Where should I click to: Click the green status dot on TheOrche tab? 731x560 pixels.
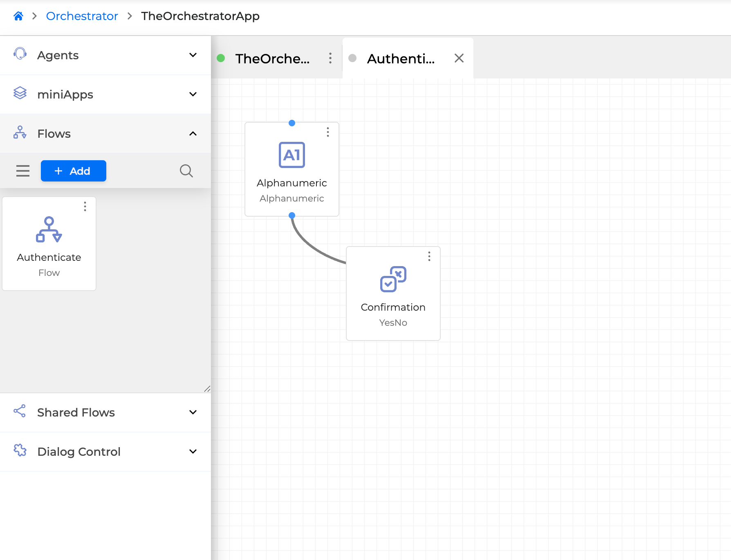pos(222,58)
